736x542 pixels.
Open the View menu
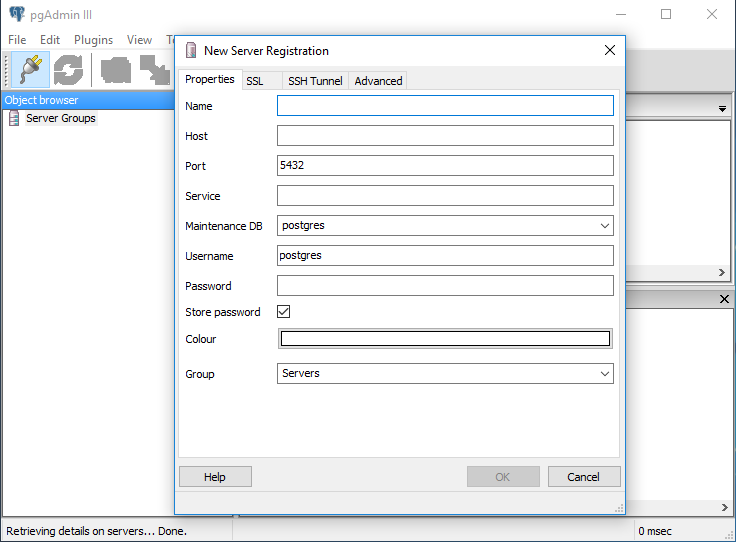click(139, 40)
